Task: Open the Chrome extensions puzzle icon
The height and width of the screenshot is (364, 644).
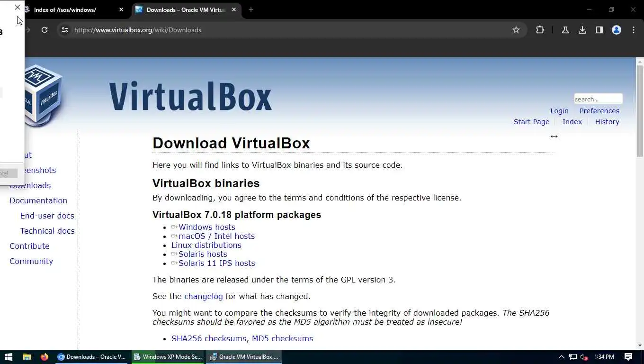Action: [x=540, y=30]
